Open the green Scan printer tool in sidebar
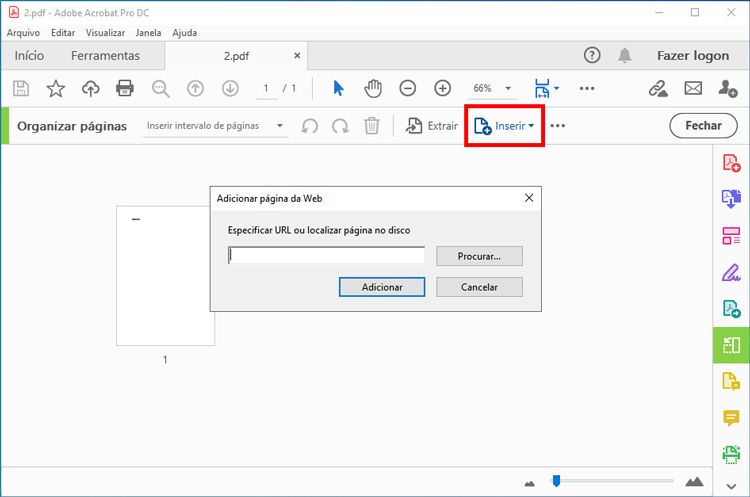The width and height of the screenshot is (750, 497). tap(731, 454)
